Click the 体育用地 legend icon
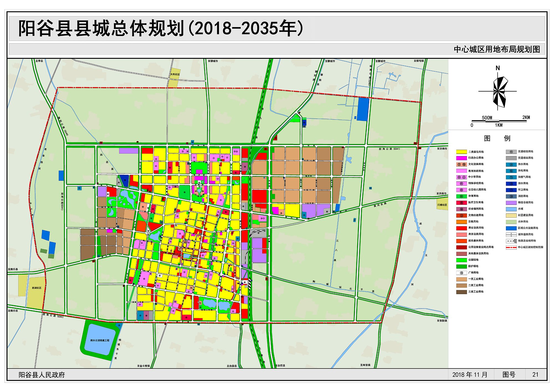This screenshot has height=392, width=554. pos(461,196)
